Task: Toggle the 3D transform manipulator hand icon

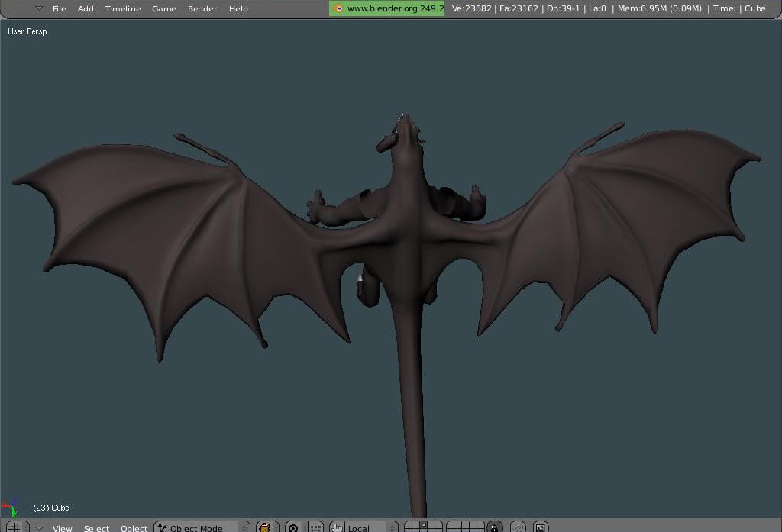Action: 337,527
